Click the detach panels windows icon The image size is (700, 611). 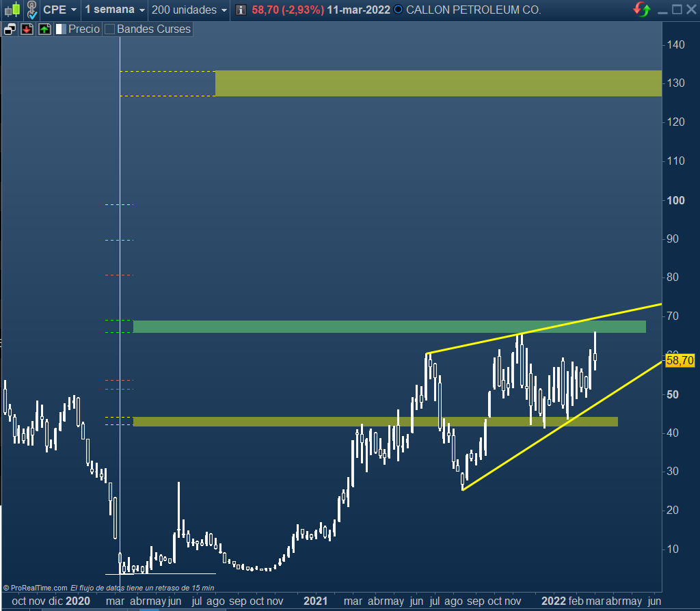(x=10, y=29)
